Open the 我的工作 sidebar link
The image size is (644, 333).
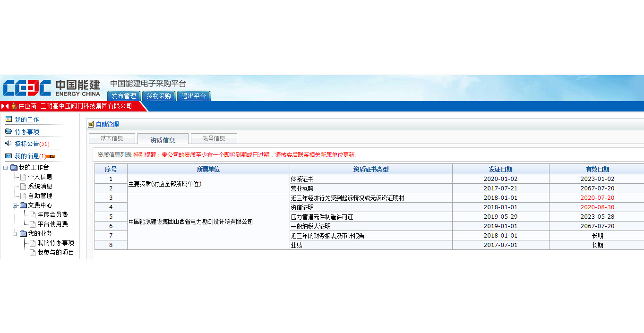click(27, 120)
